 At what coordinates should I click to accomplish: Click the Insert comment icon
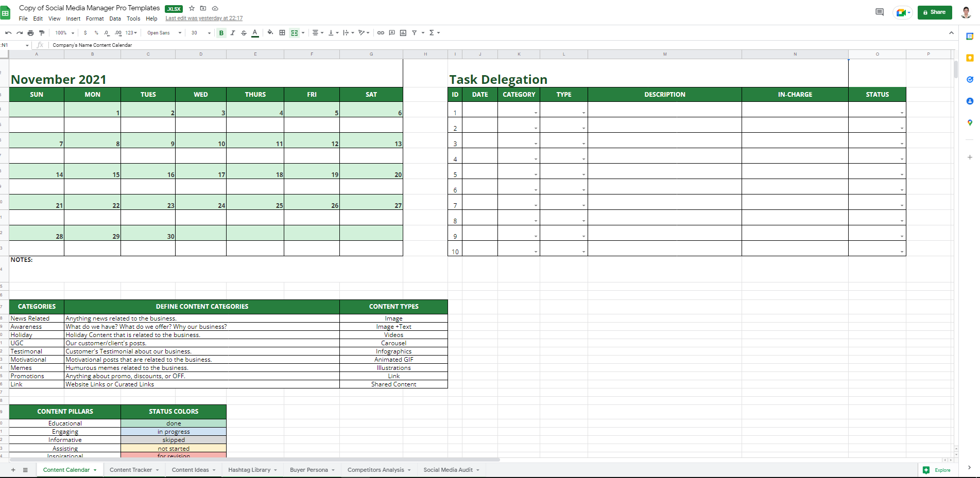click(x=392, y=33)
